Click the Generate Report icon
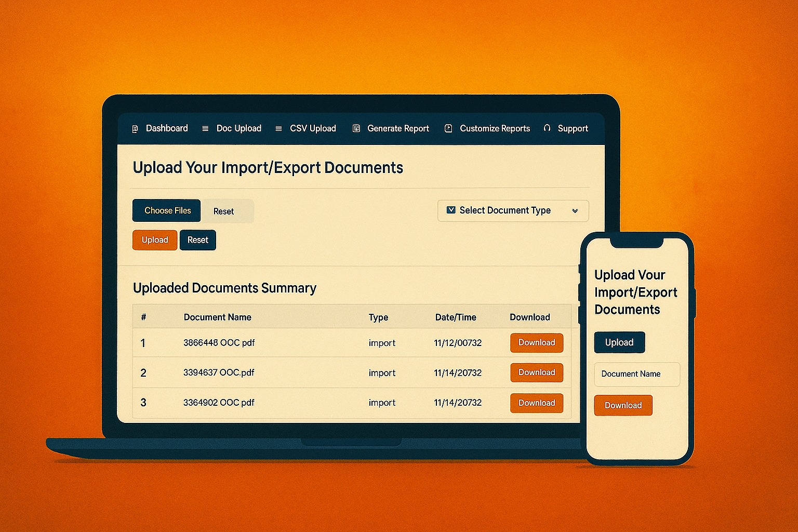Screen dimensions: 798x532 (356, 128)
